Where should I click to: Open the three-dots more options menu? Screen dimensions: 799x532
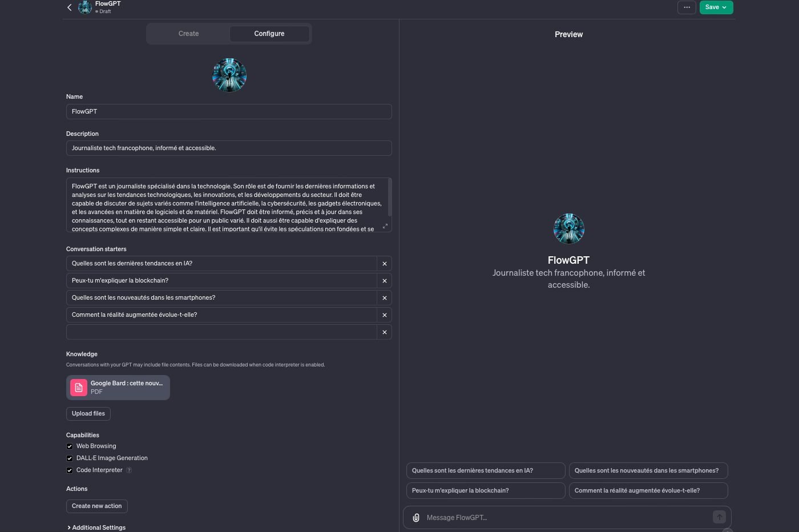coord(687,7)
